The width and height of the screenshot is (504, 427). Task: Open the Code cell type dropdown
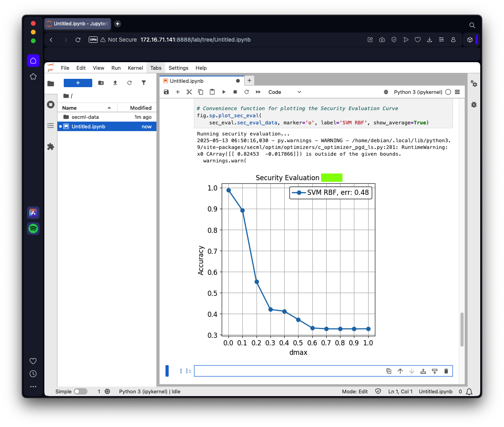pyautogui.click(x=285, y=92)
